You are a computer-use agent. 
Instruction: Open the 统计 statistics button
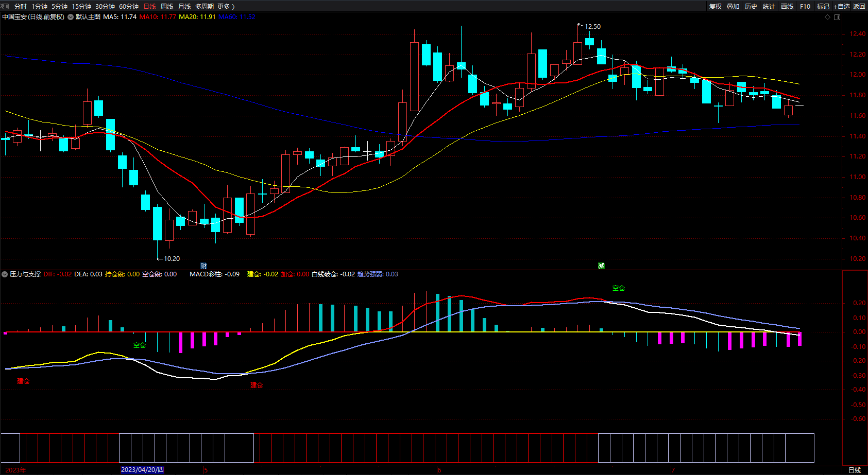click(769, 7)
